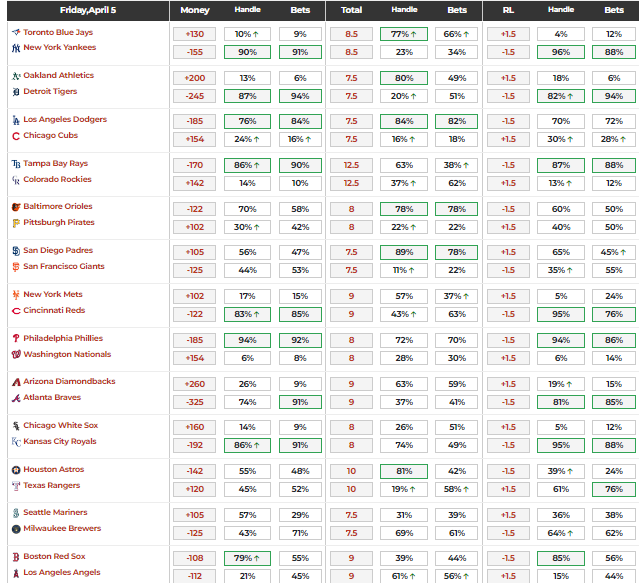Click the Milwaukee Brewers logo icon
The width and height of the screenshot is (644, 583).
click(16, 529)
